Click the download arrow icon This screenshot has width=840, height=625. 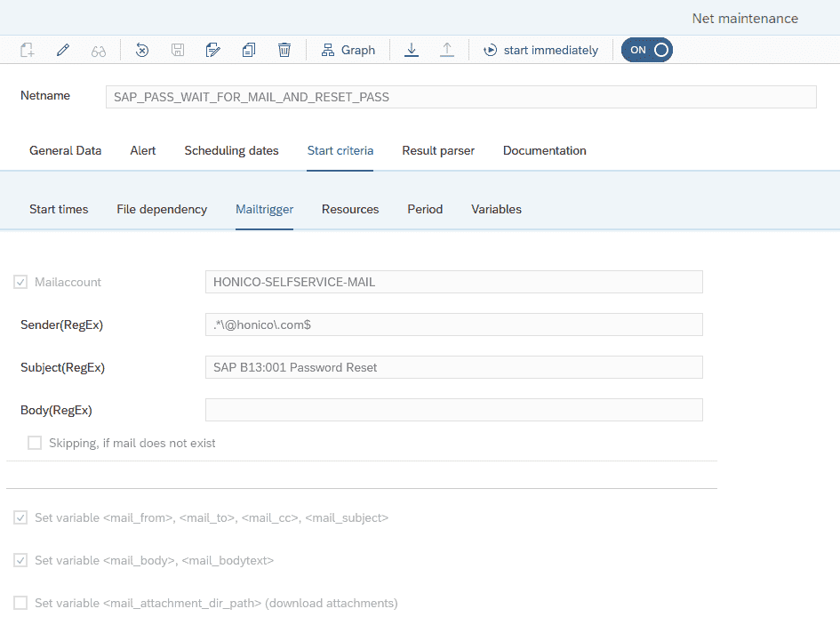tap(412, 51)
